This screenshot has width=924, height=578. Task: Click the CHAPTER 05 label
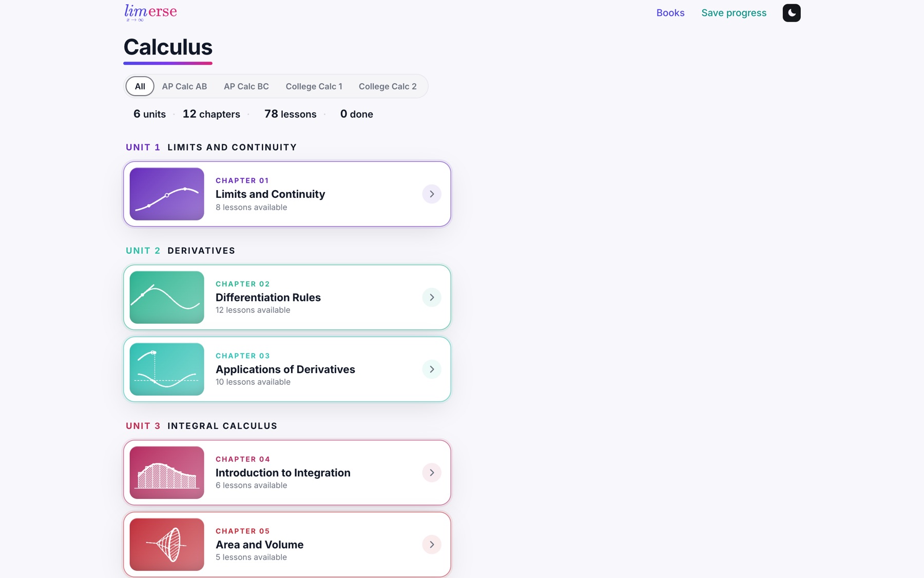click(242, 531)
